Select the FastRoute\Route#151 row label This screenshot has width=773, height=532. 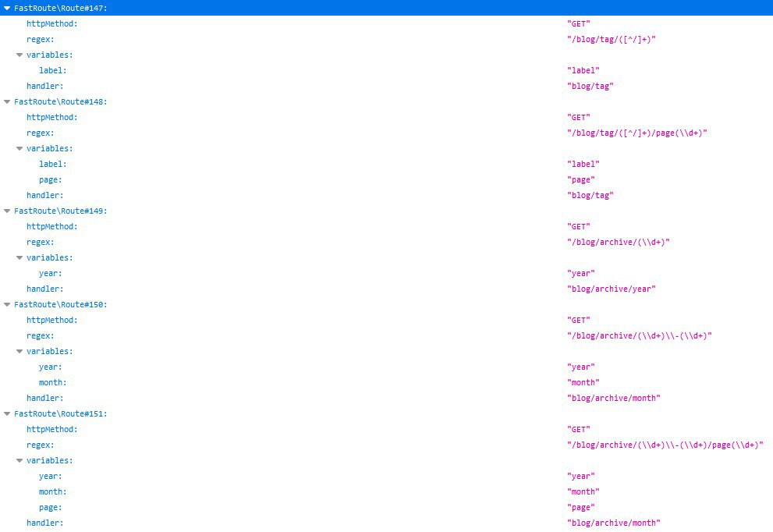pos(61,413)
